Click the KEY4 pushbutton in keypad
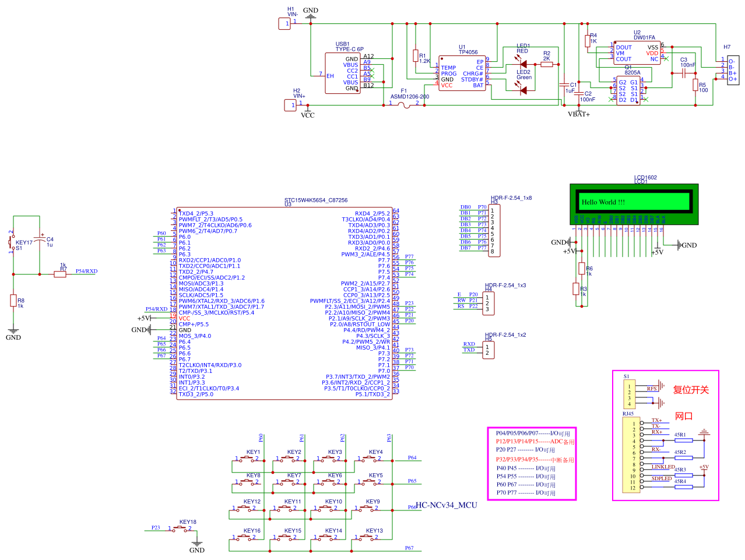This screenshot has width=745, height=560. tap(369, 460)
